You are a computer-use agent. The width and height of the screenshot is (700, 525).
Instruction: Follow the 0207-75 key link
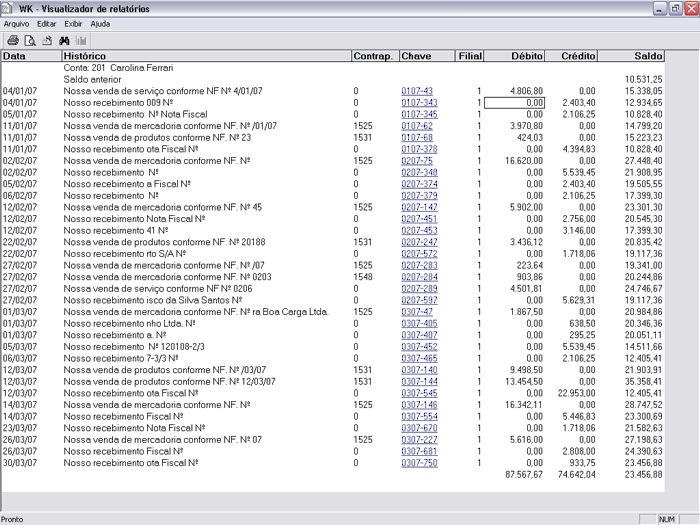[x=416, y=160]
